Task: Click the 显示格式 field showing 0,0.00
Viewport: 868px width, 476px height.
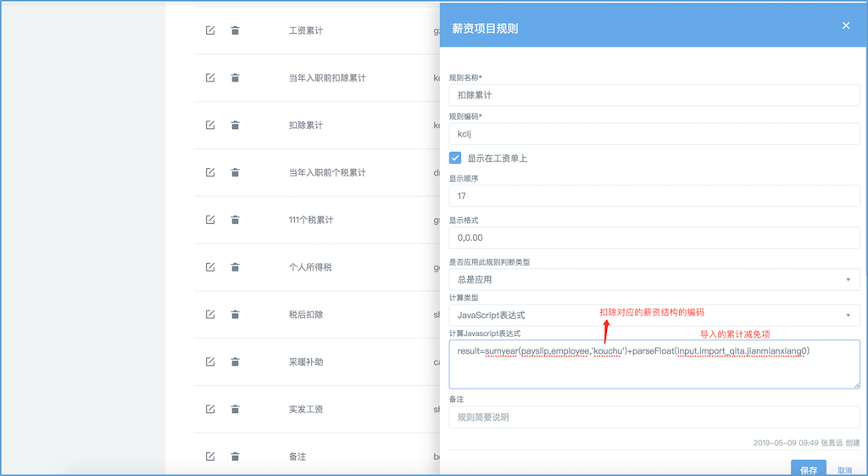Action: click(x=654, y=238)
